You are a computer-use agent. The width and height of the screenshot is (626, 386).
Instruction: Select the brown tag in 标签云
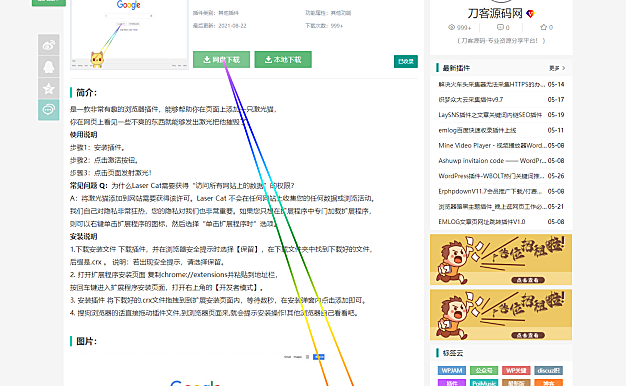[x=516, y=383]
